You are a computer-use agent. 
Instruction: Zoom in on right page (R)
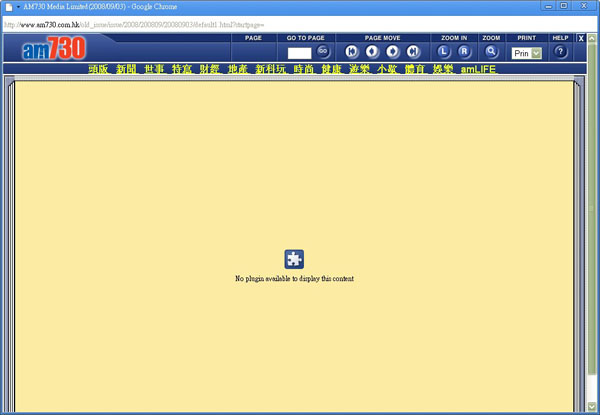[x=464, y=51]
